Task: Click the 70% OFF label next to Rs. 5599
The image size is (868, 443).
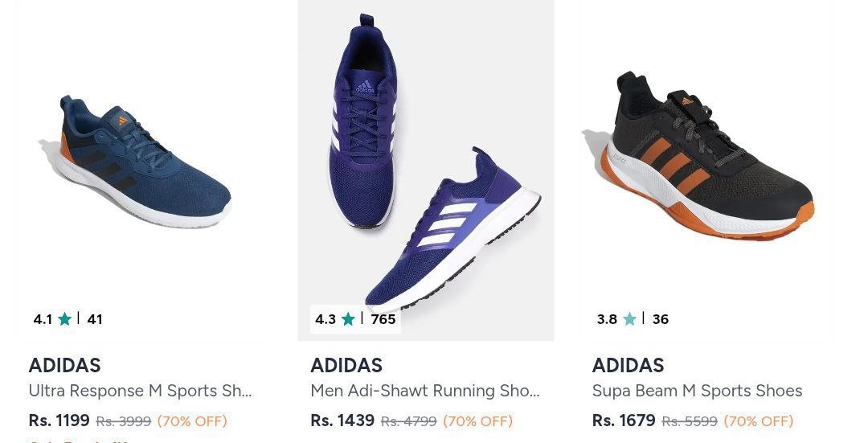Action: pyautogui.click(x=758, y=421)
